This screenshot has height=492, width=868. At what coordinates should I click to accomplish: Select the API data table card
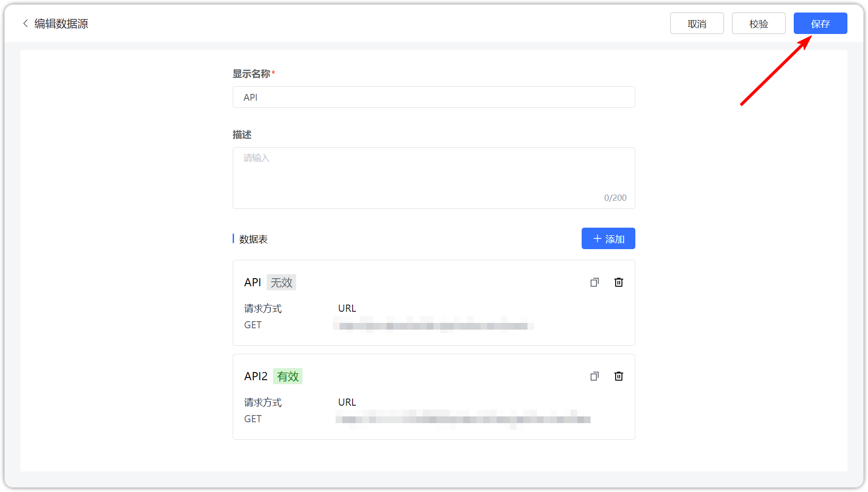point(434,303)
